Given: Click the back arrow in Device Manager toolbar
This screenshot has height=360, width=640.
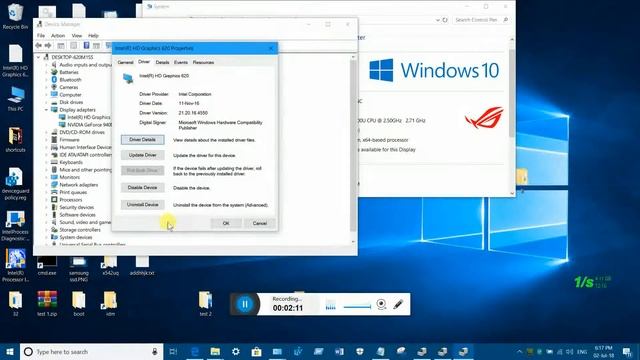Looking at the screenshot, I should tap(39, 45).
